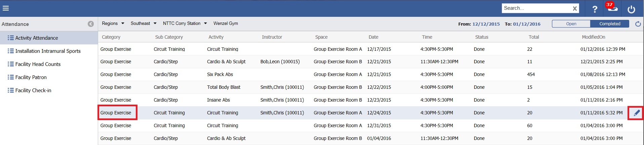Open Installation Intramural Sports menu item

click(x=48, y=51)
